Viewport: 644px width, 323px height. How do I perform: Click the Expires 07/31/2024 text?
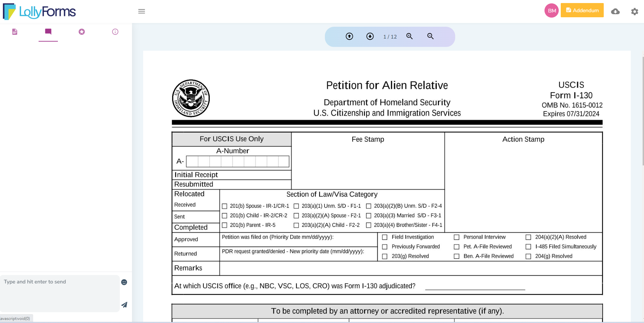coord(571,114)
